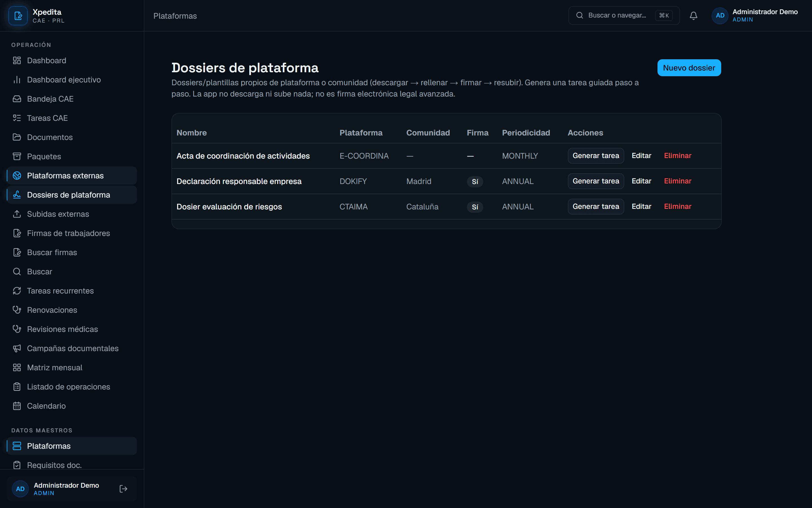Image resolution: width=812 pixels, height=508 pixels.
Task: Open Listado de operaciones
Action: click(72, 387)
